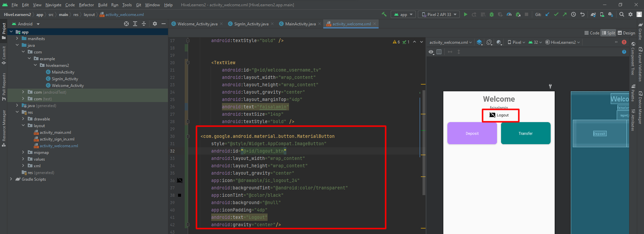
Task: Collapse the java folder in tree
Action: 18,45
